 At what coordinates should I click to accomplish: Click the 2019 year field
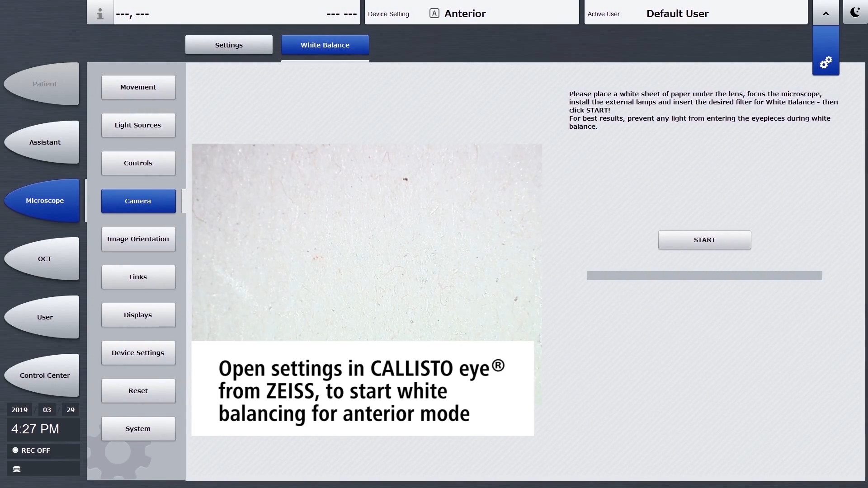19,410
